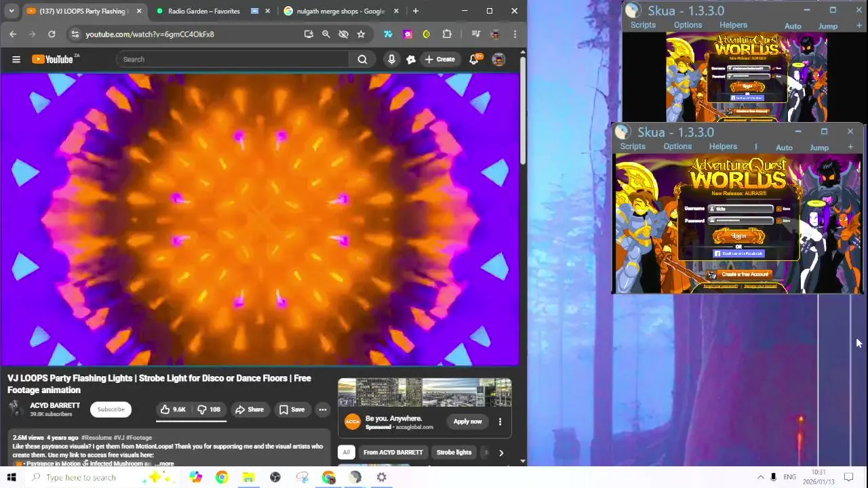Image resolution: width=868 pixels, height=488 pixels.
Task: Click Helpers in back Skua window
Action: tap(733, 25)
